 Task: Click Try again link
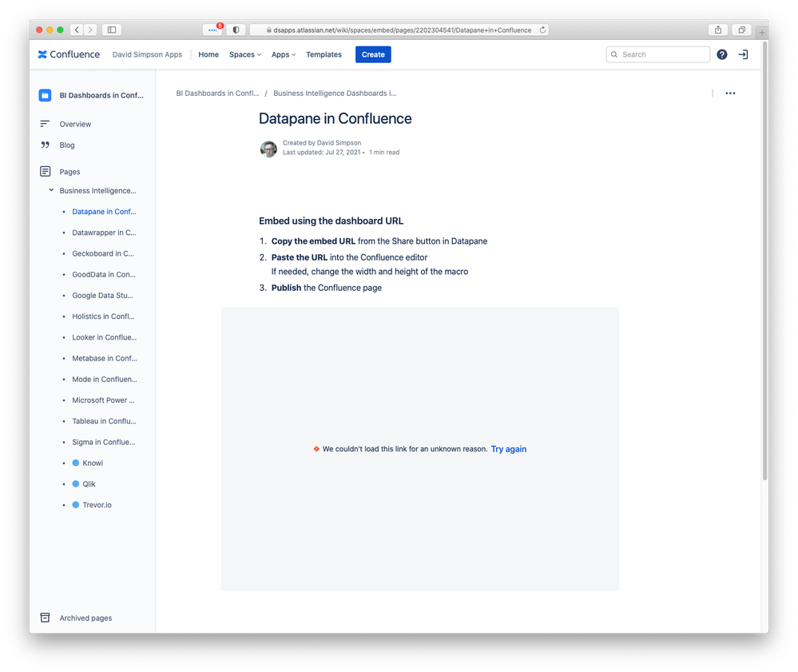tap(508, 449)
